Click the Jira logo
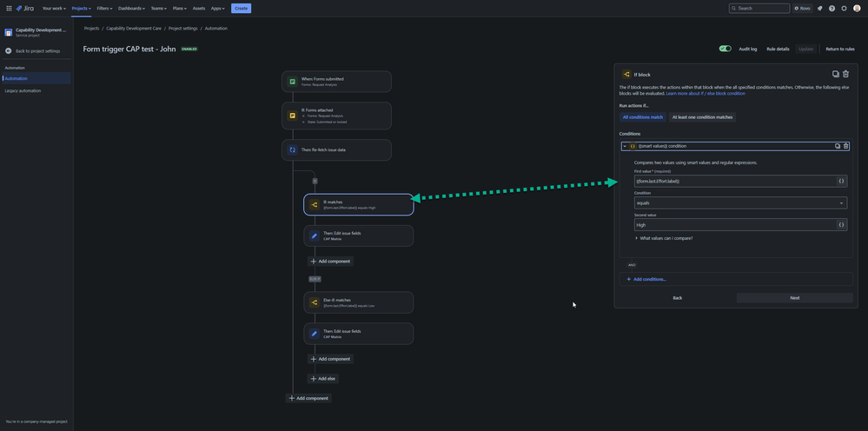 click(25, 9)
